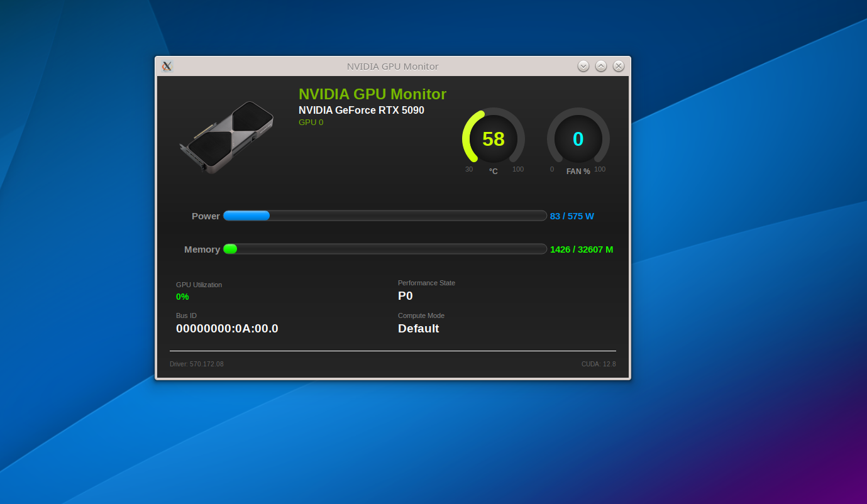Click the GPU 0 label
The height and width of the screenshot is (504, 867).
pyautogui.click(x=311, y=122)
